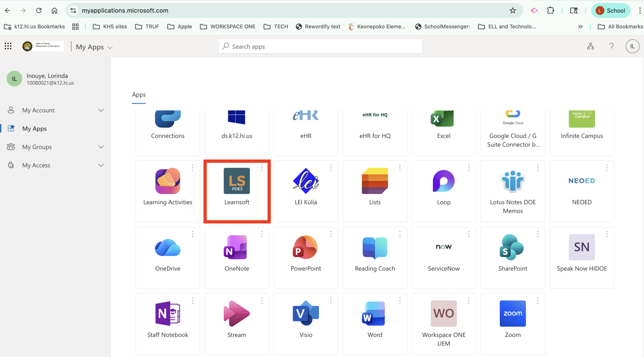Open more options for OneDrive tile
The width and height of the screenshot is (644, 357).
pos(193,234)
